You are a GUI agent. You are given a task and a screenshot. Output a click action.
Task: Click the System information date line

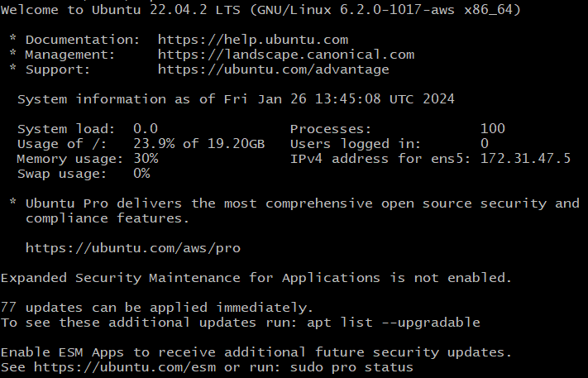[x=236, y=99]
